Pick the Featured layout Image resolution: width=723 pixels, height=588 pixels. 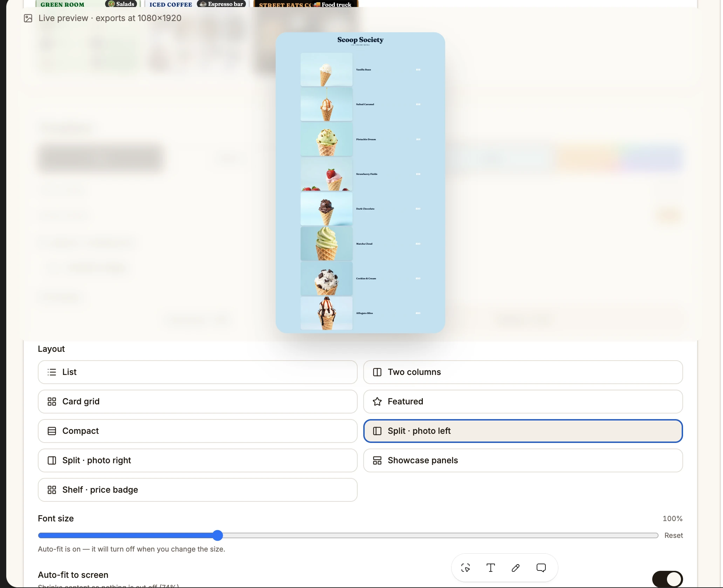(x=523, y=402)
